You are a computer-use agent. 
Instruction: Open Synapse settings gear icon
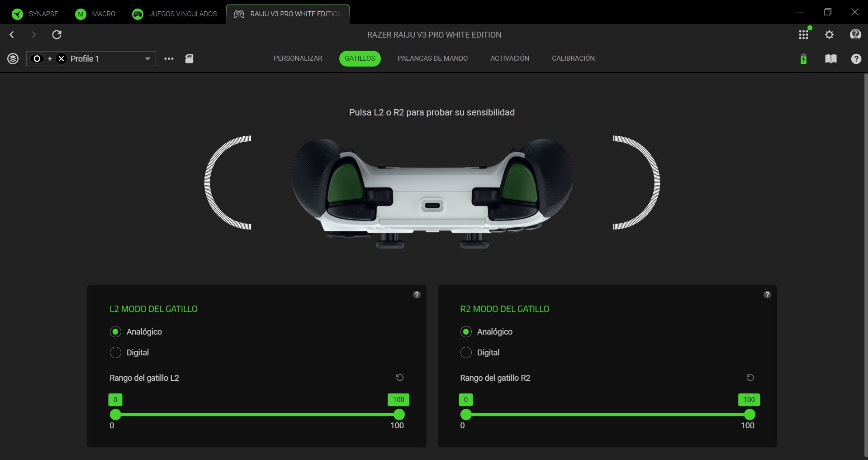click(x=829, y=35)
